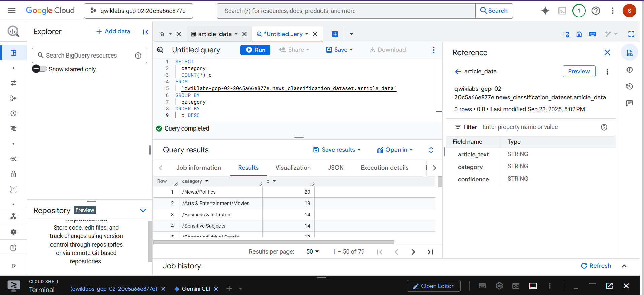Toggle full screen editor mode

tap(631, 34)
